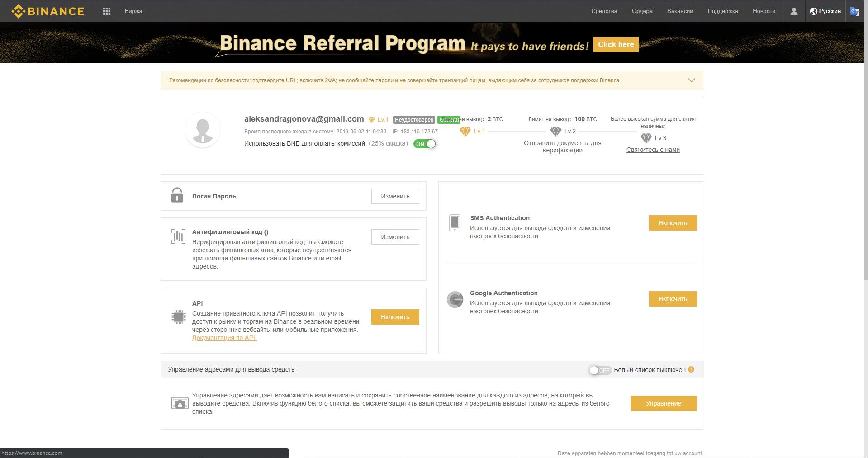Open the apps grid menu icon
The image size is (868, 458).
click(107, 11)
